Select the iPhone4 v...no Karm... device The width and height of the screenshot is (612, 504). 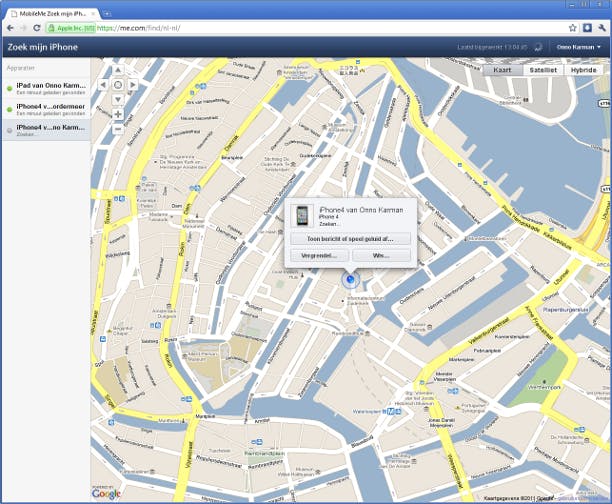click(46, 130)
